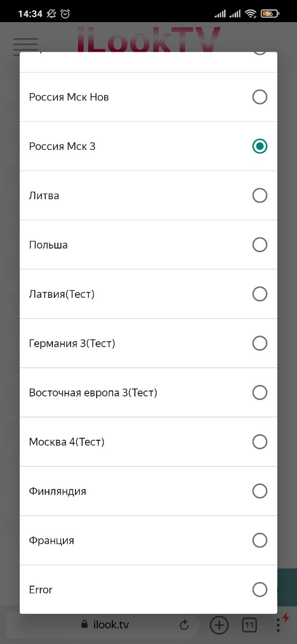Reload the page with refresh icon
The image size is (297, 644).
pos(184,625)
